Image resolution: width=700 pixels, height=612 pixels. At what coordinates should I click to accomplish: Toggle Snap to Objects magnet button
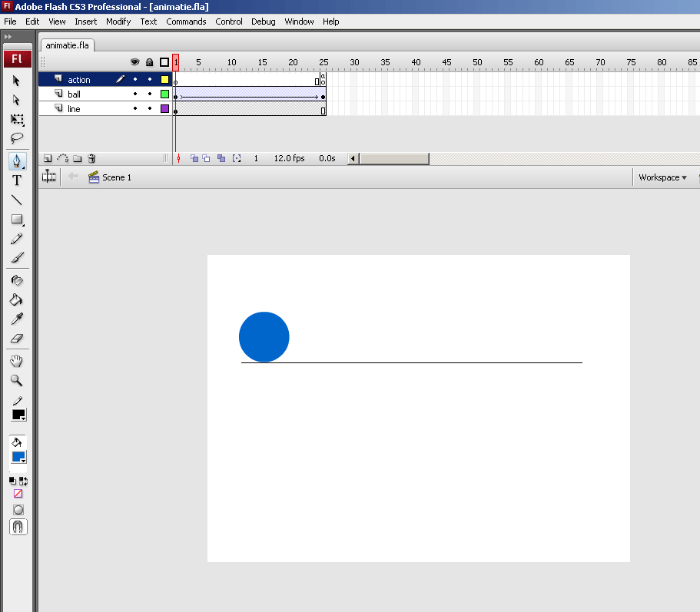coord(18,527)
